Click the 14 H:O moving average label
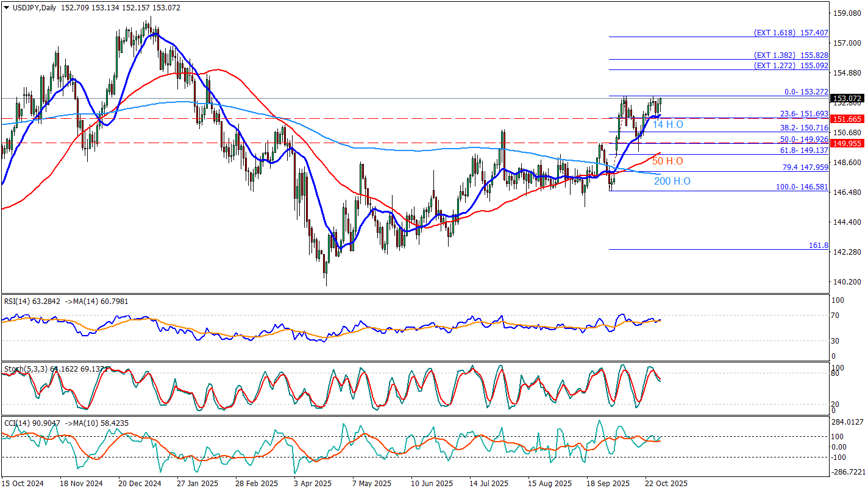 (x=668, y=125)
